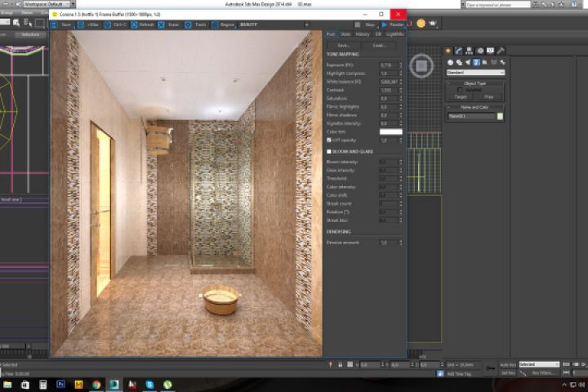Click the Refresh icon in frame buffer toolbar
The height and width of the screenshot is (392, 588).
point(134,24)
